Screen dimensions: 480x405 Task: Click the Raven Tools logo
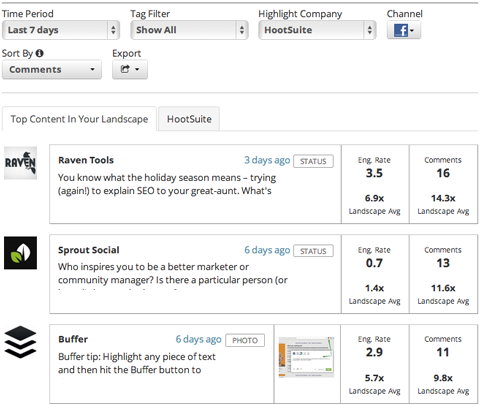pyautogui.click(x=20, y=163)
